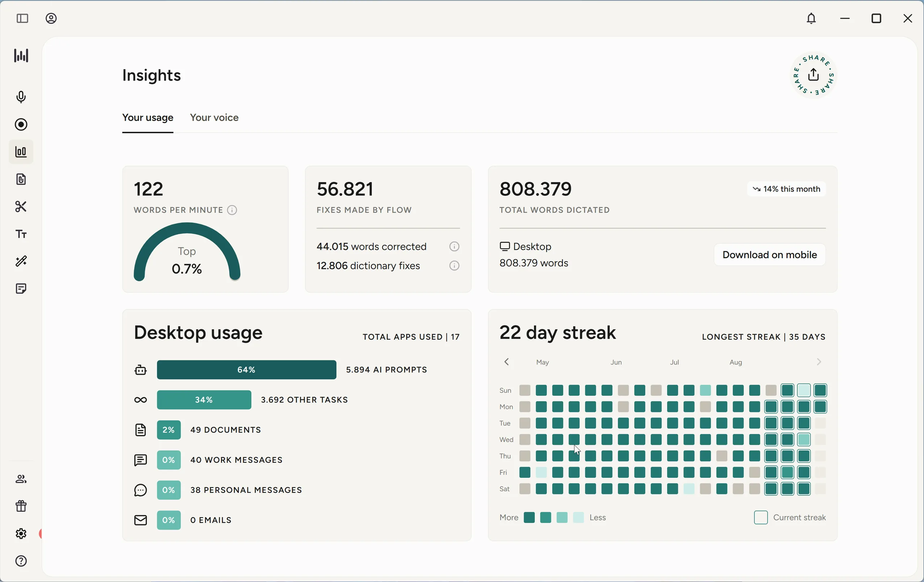Open the microphone icon in the sidebar
Viewport: 924px width, 582px height.
pos(21,97)
